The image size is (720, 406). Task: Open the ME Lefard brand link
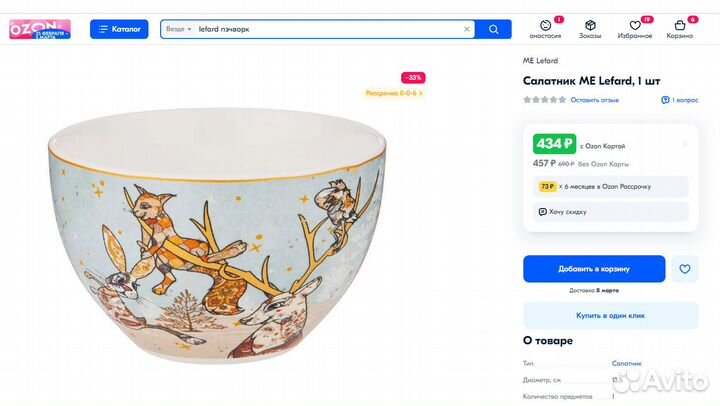coord(540,61)
